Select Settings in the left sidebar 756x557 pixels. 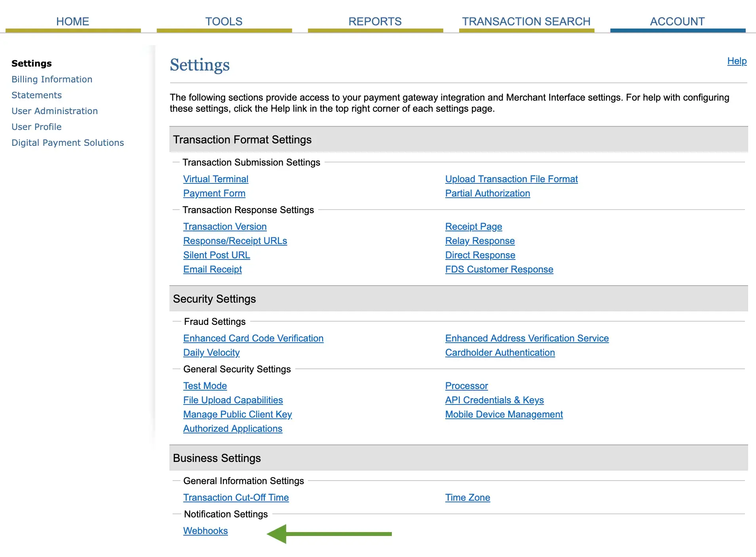click(32, 63)
